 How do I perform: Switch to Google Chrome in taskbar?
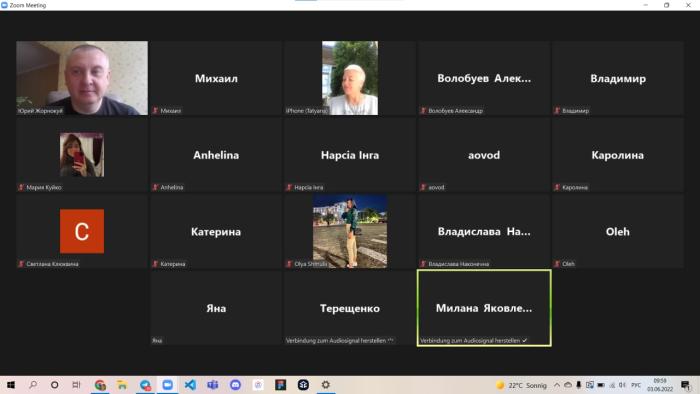[100, 385]
